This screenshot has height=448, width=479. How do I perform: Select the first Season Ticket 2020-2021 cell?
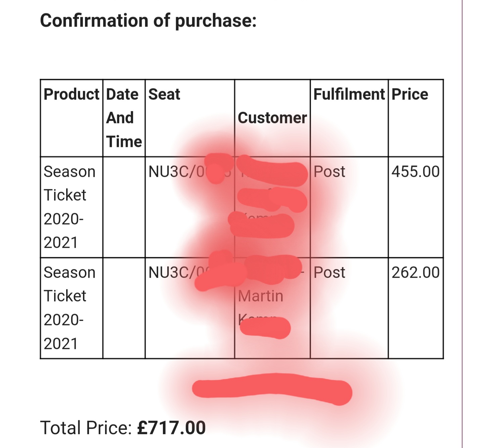pyautogui.click(x=70, y=207)
